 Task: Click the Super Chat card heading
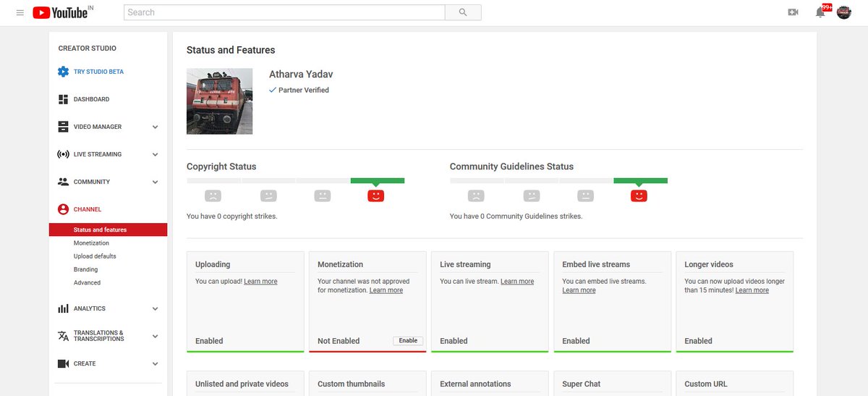tap(582, 384)
